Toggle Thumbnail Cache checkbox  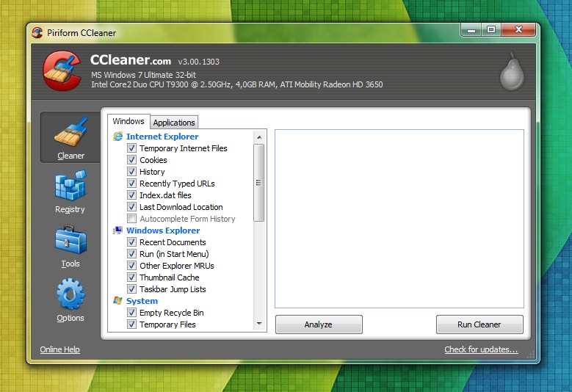point(131,277)
